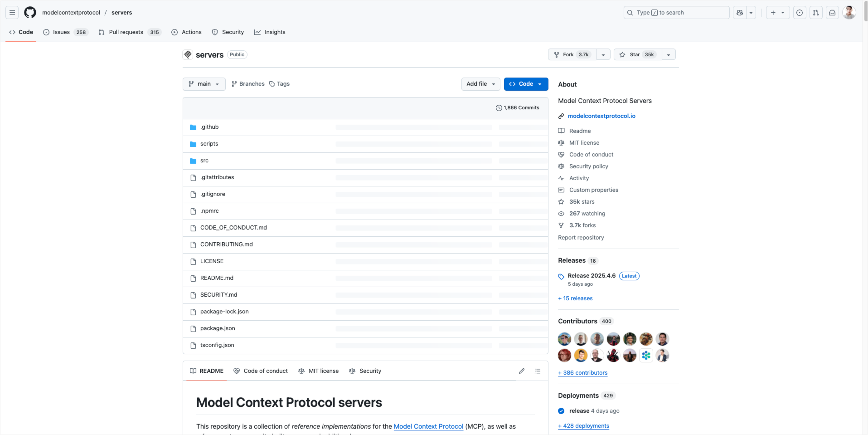Open the Add file dropdown
Image resolution: width=868 pixels, height=435 pixels.
[x=481, y=84]
